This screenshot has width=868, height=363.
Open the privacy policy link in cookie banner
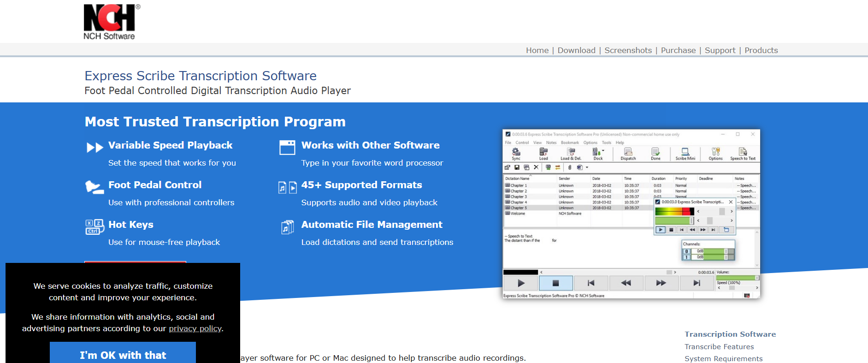point(195,328)
